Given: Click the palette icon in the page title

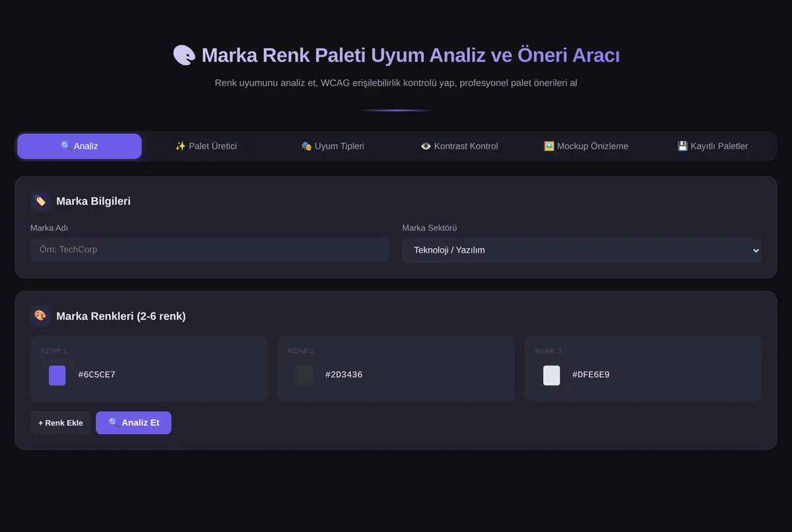Looking at the screenshot, I should point(184,55).
